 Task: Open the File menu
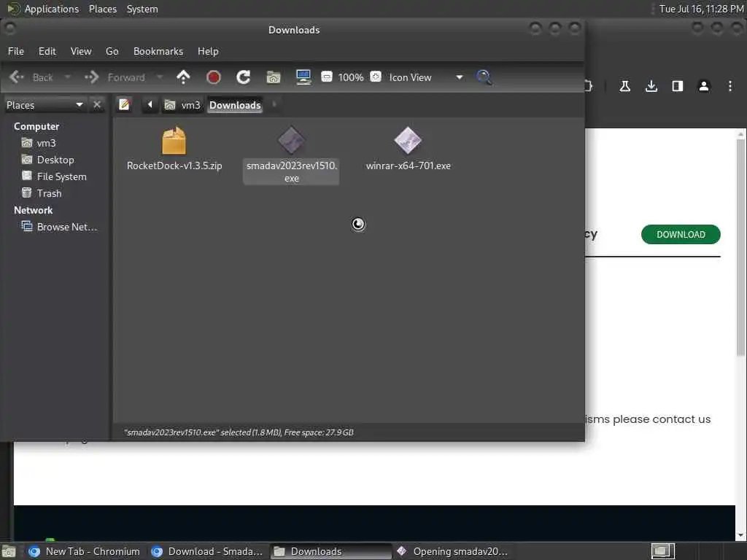pos(16,52)
